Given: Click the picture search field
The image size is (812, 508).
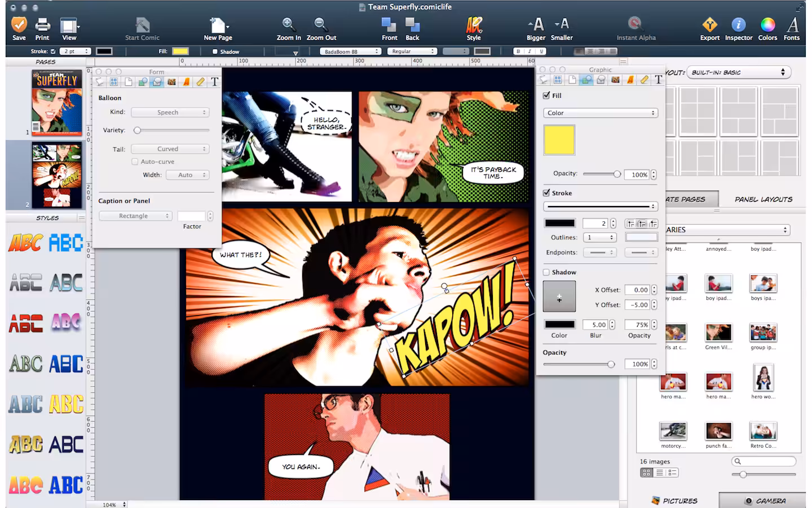Looking at the screenshot, I should coord(764,462).
